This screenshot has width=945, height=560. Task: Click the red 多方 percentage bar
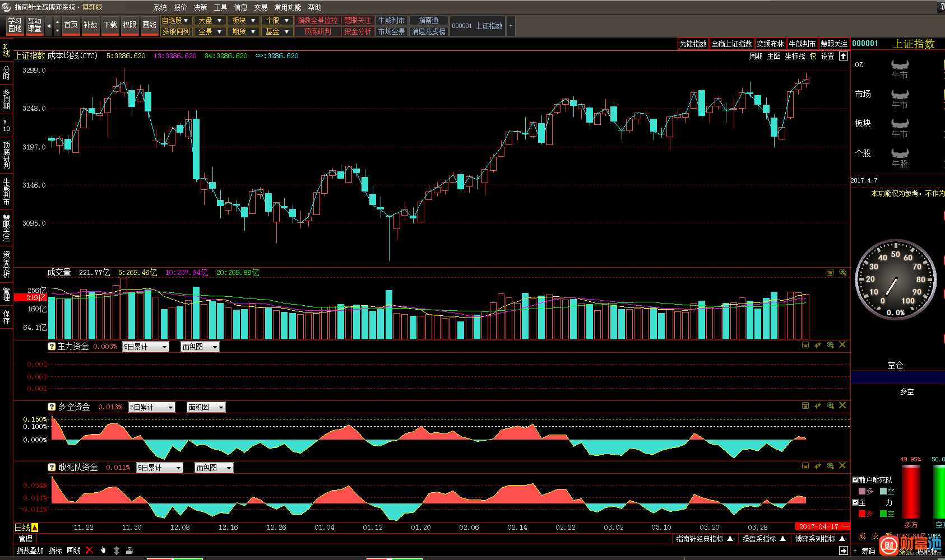tap(911, 492)
